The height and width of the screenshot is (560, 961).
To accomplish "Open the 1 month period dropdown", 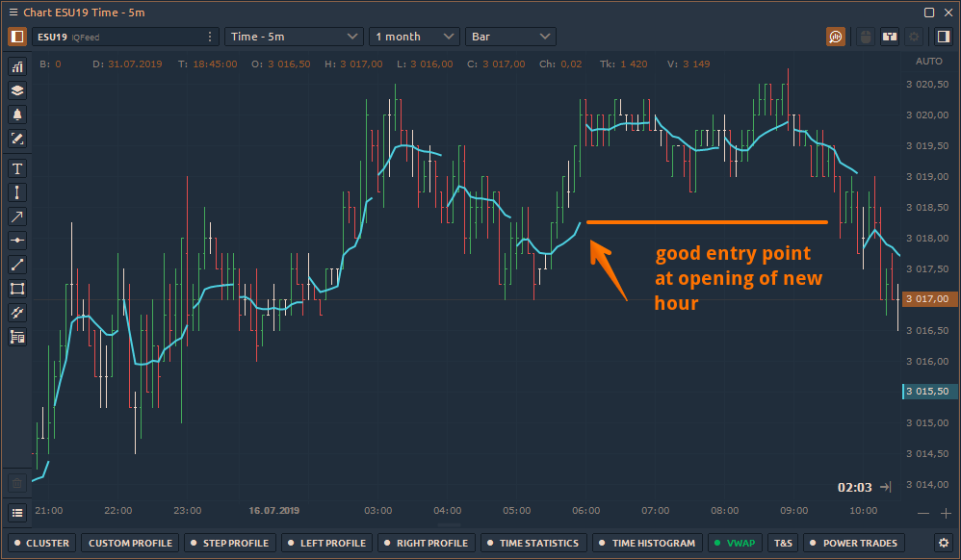I will [414, 37].
